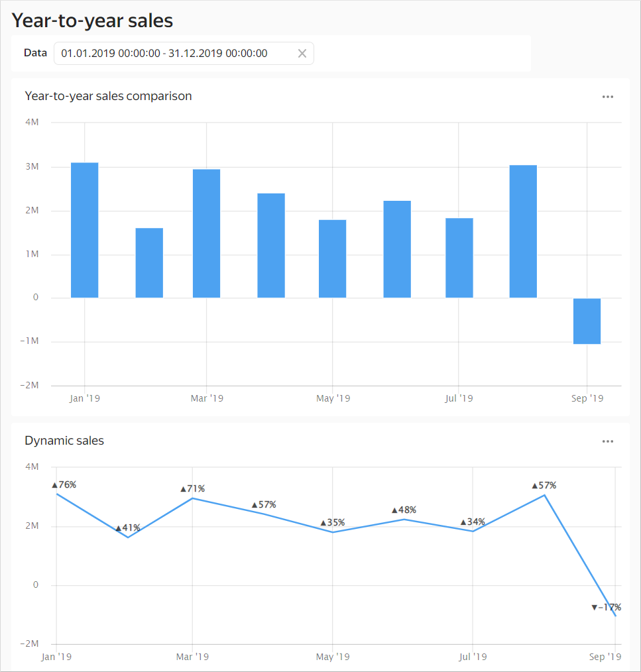Select the ▼−17% data label
This screenshot has width=641, height=672.
click(606, 607)
